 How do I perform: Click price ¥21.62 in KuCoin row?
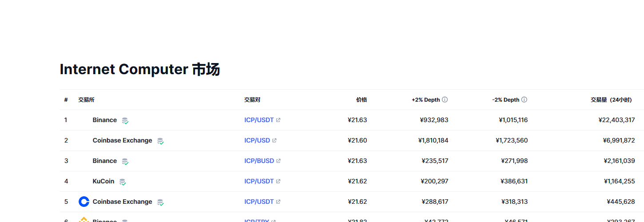point(358,181)
